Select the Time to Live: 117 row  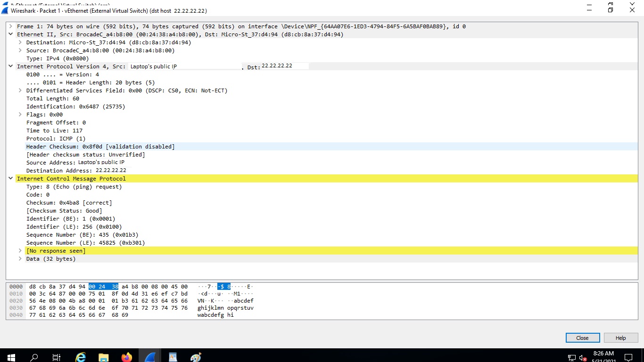(x=54, y=131)
